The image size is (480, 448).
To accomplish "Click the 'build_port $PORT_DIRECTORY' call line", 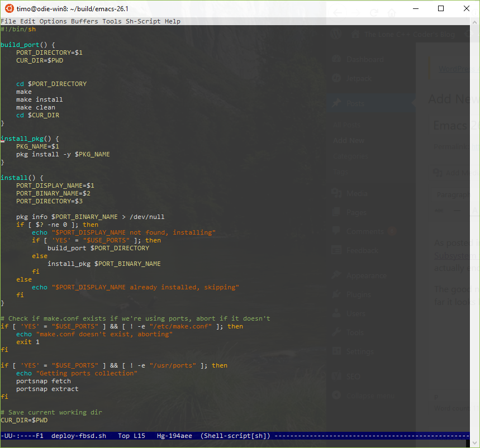I will pos(98,248).
